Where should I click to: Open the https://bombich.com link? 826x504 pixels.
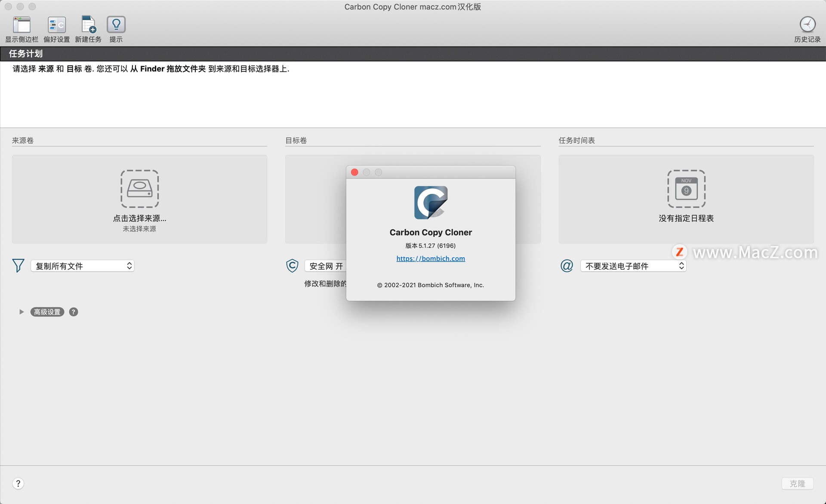431,258
